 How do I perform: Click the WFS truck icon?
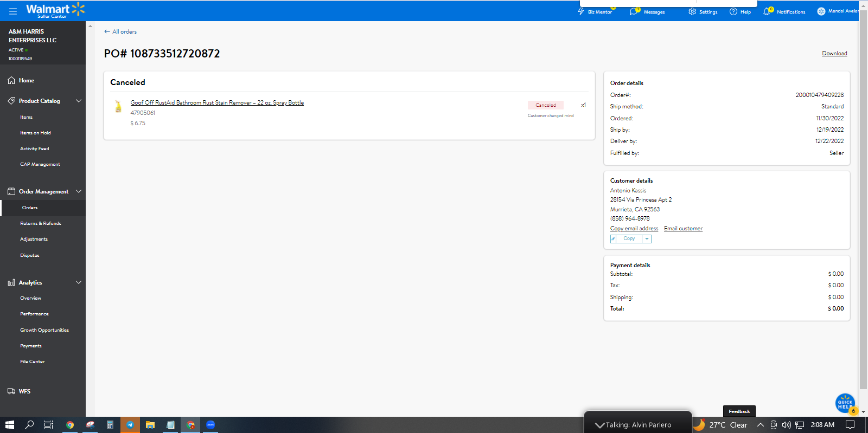11,391
